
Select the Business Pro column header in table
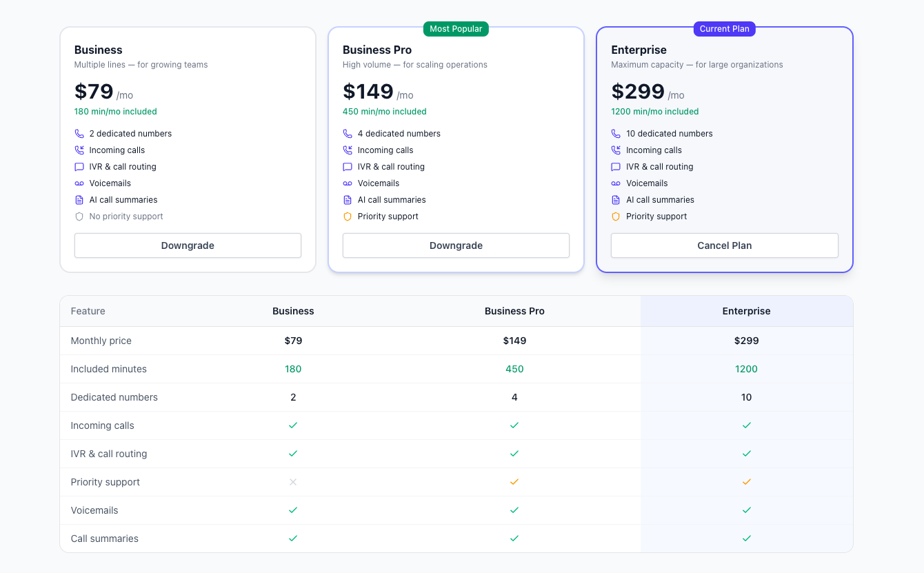[x=514, y=311]
